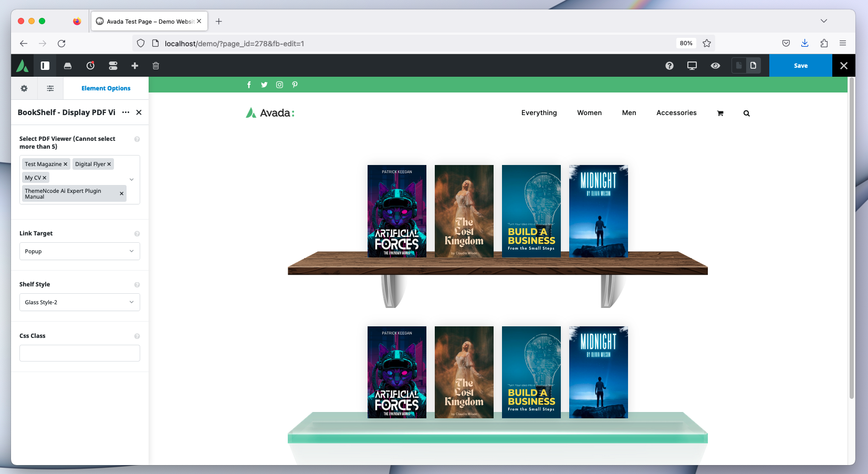Open the Women menu item
Viewport: 868px width, 474px height.
(x=589, y=113)
